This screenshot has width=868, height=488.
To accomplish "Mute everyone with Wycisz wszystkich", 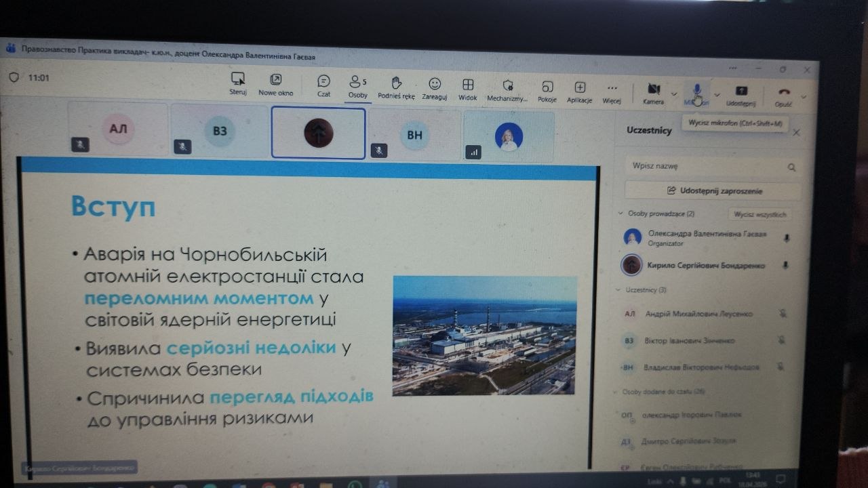I will coord(761,215).
